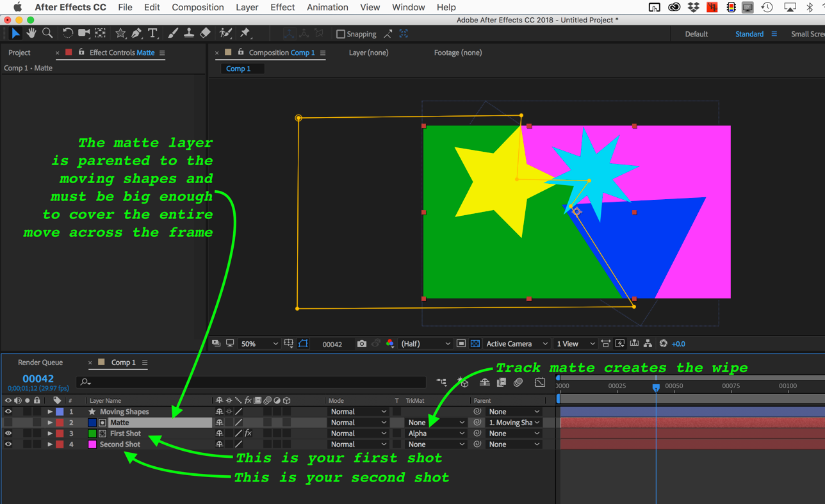This screenshot has height=504, width=825.
Task: Hide the Second Shot layer eye
Action: (8, 444)
